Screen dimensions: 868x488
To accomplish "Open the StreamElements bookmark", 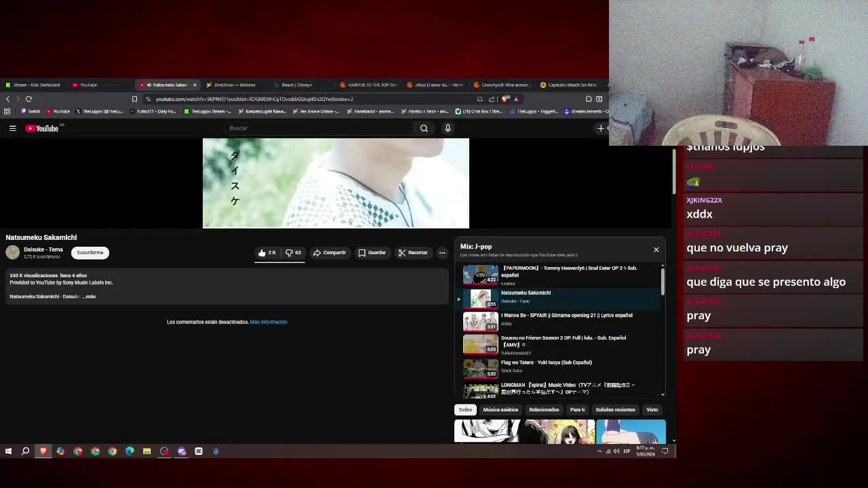I will pyautogui.click(x=587, y=111).
